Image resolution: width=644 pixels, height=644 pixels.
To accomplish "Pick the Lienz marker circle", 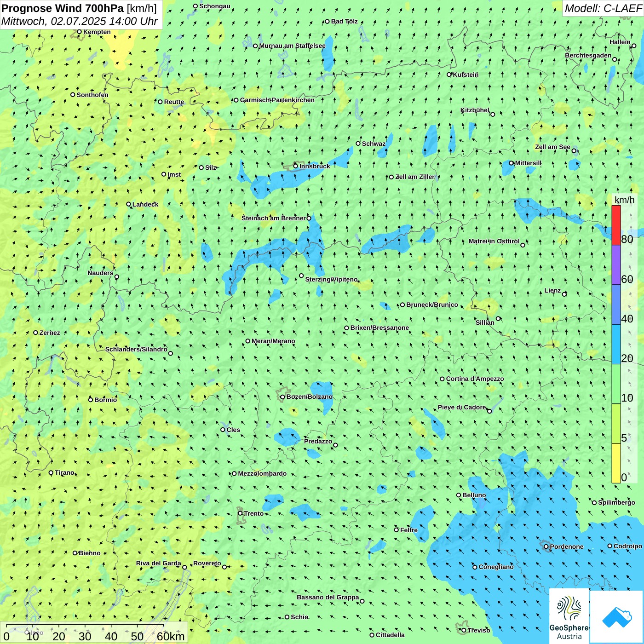I will (x=564, y=294).
